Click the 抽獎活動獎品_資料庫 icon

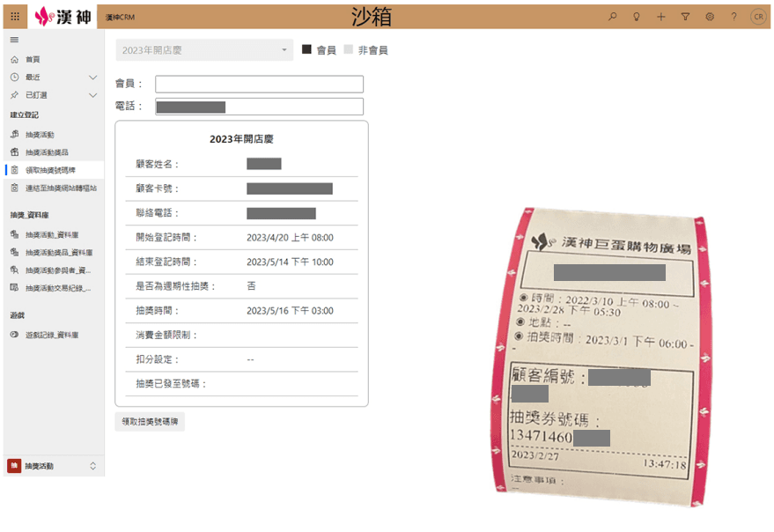click(x=14, y=253)
